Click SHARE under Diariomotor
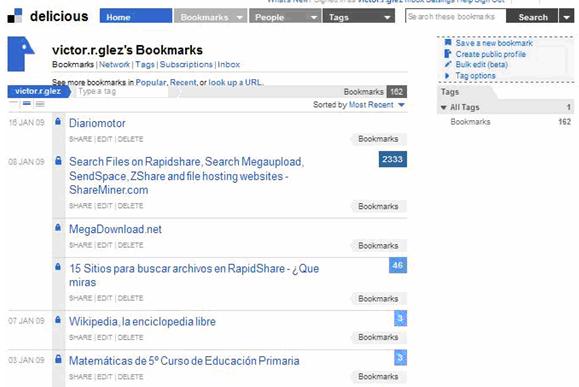This screenshot has width=579, height=387. 80,139
